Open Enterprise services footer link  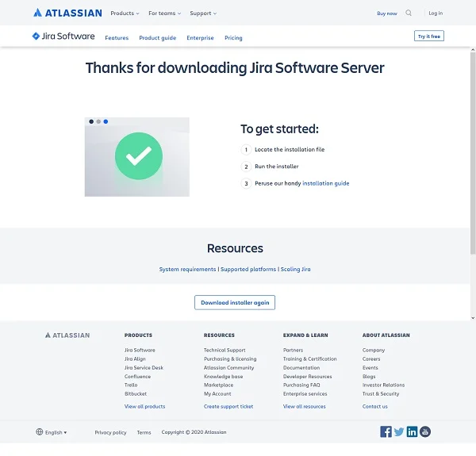[x=305, y=394]
